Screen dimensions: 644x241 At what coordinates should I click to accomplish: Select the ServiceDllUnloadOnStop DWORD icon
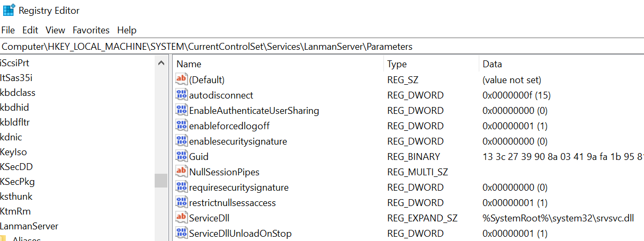pos(182,233)
